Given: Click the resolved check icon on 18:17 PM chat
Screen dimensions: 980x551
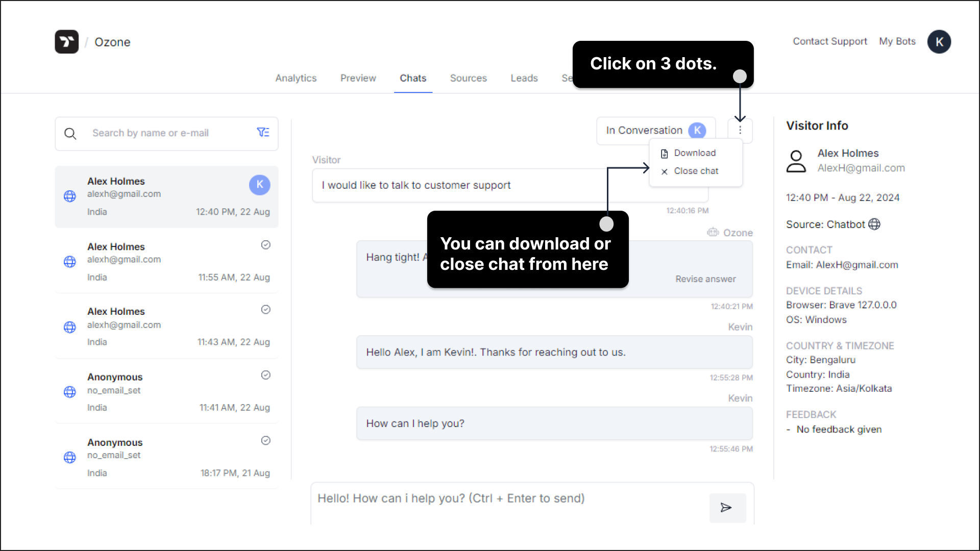Looking at the screenshot, I should (266, 440).
